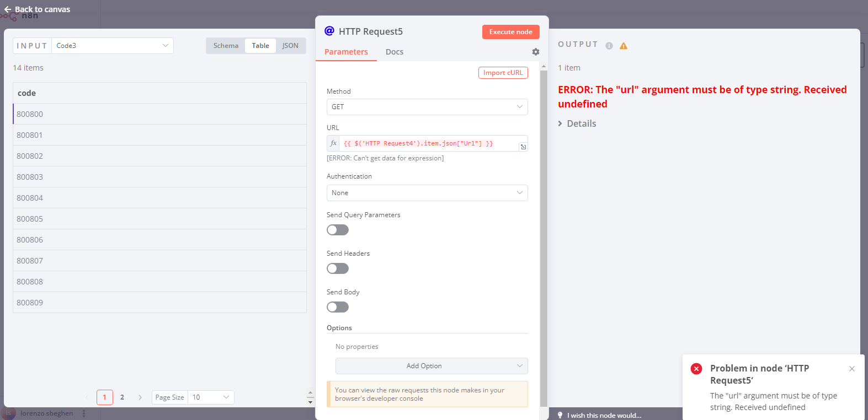This screenshot has width=868, height=420.
Task: Open the Authentication dropdown showing None
Action: [427, 193]
